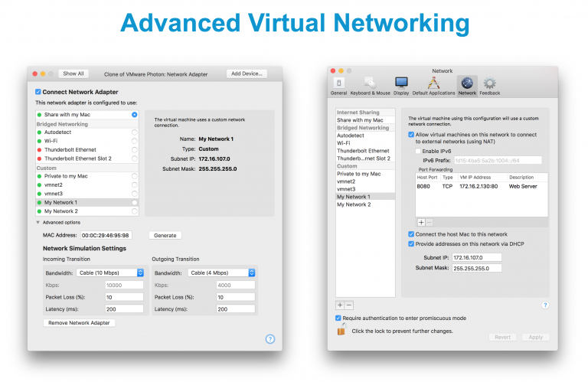Screen dimensions: 588x382
Task: Click Generate MAC address button
Action: [x=165, y=235]
